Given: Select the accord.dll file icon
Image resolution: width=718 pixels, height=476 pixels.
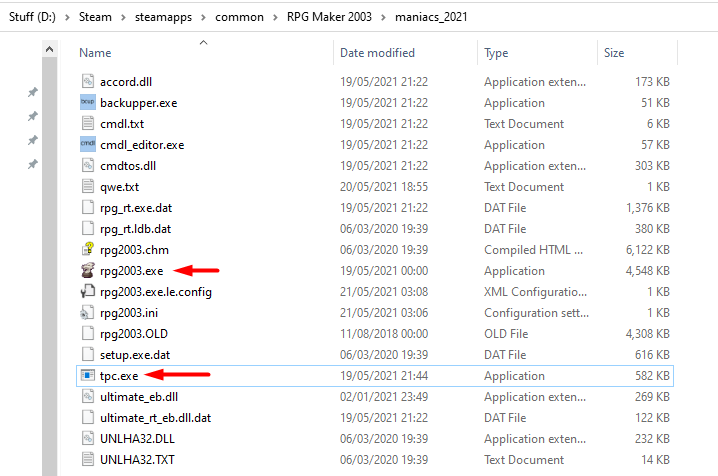Looking at the screenshot, I should 87,81.
